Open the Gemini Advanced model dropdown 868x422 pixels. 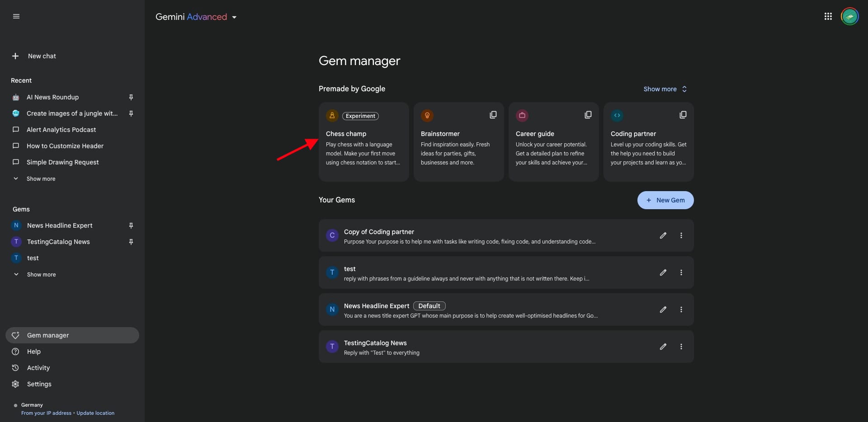(196, 17)
